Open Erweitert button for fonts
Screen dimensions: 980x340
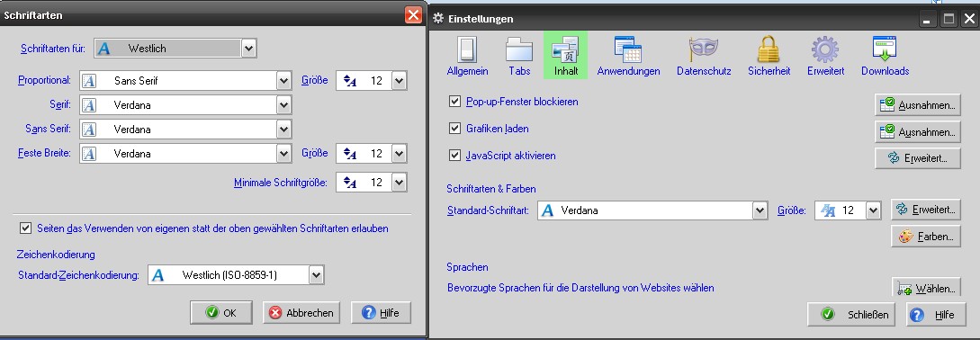[x=926, y=210]
